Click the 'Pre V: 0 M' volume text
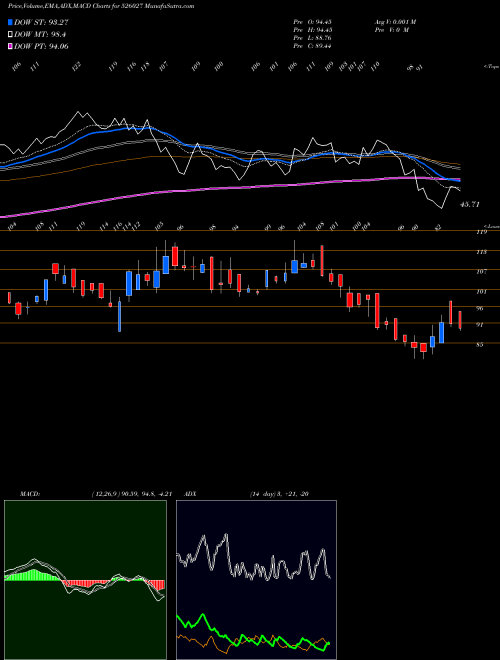 pyautogui.click(x=391, y=30)
